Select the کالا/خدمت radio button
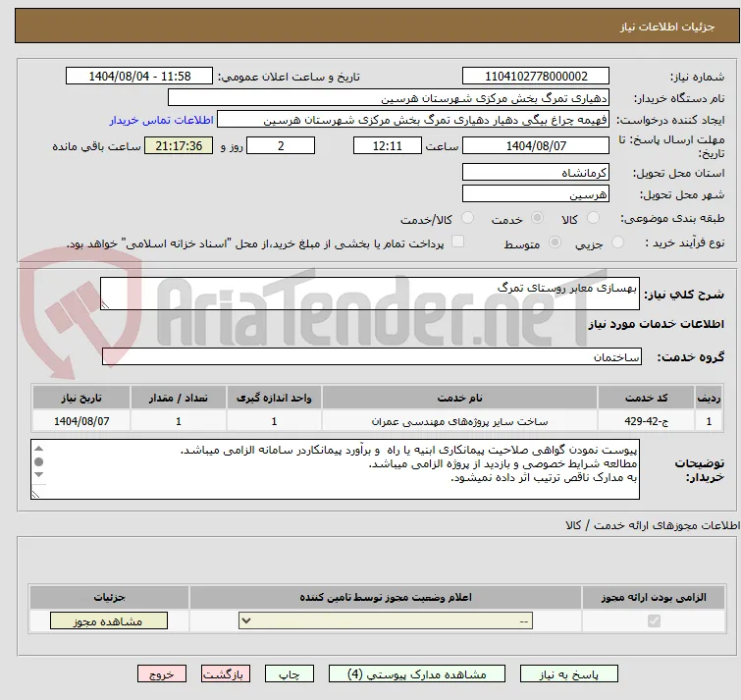Image resolution: width=741 pixels, height=700 pixels. click(467, 218)
